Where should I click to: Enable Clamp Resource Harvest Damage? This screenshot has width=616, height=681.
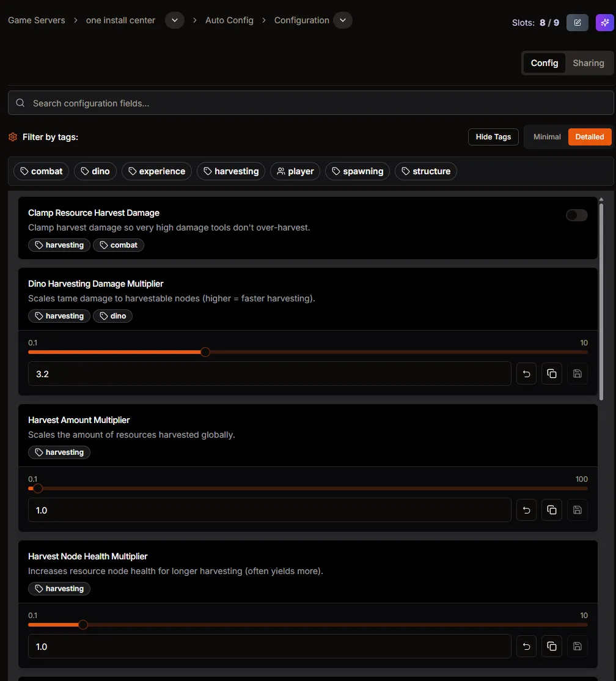click(x=576, y=215)
